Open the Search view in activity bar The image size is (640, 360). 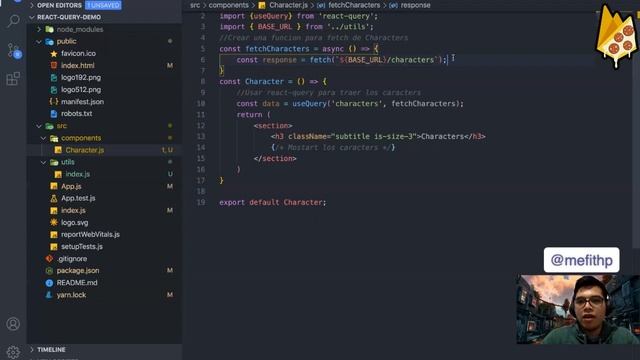[x=13, y=20]
